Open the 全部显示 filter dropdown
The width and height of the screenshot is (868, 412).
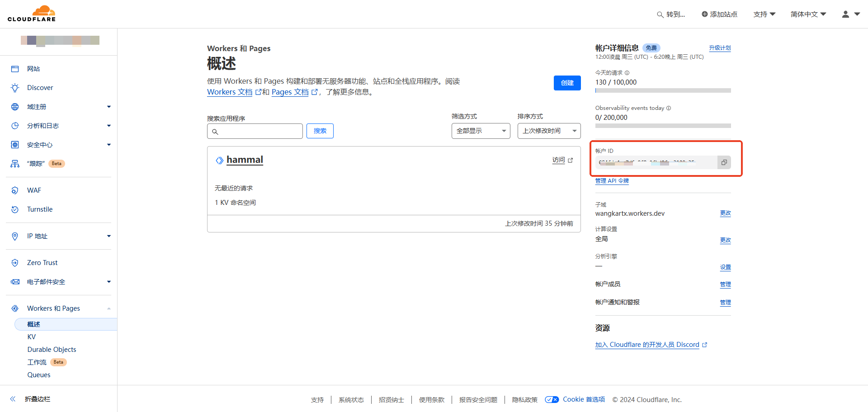[x=481, y=131]
